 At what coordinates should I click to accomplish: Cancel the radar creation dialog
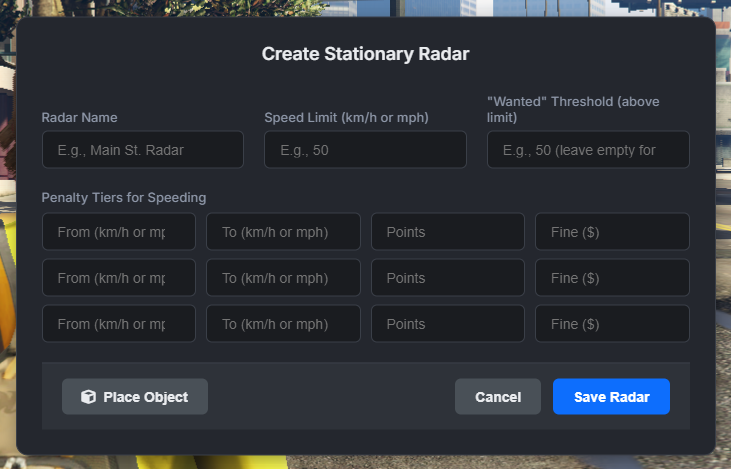498,397
